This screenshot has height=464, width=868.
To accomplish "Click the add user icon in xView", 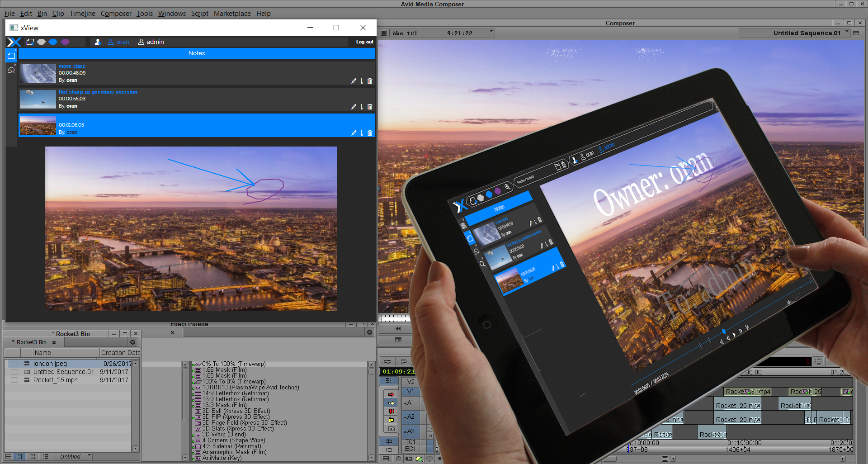I will click(x=97, y=42).
